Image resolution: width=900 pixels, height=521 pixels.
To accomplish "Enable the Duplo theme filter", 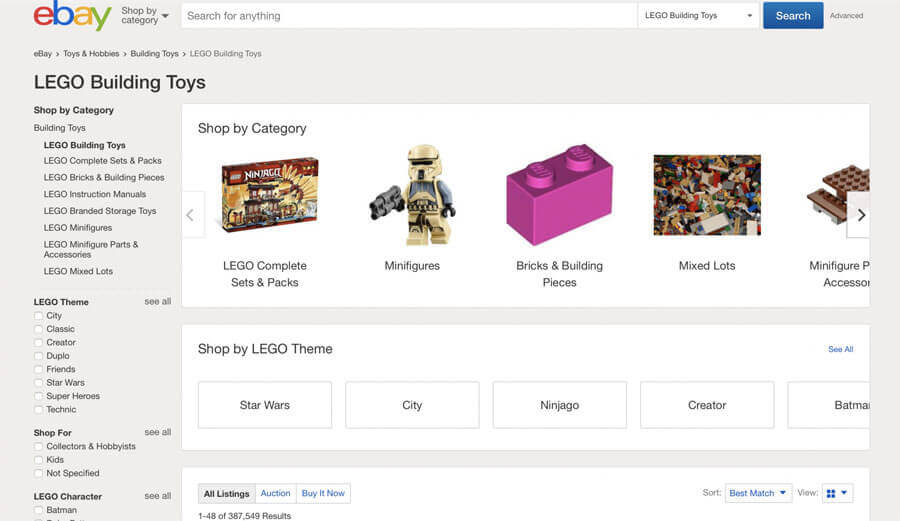I will (39, 356).
